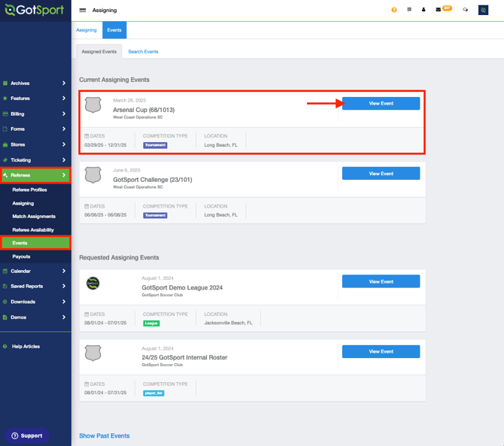
Task: Click the Downloads icon in sidebar
Action: click(5, 302)
